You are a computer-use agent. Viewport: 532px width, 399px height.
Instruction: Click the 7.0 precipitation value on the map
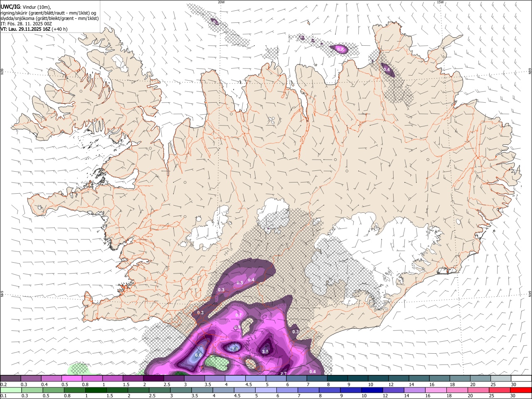(235, 348)
